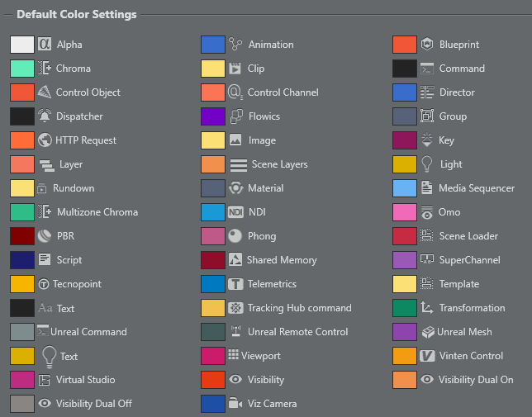This screenshot has width=532, height=417.
Task: Click the Media Sequencer label
Action: pyautogui.click(x=477, y=188)
